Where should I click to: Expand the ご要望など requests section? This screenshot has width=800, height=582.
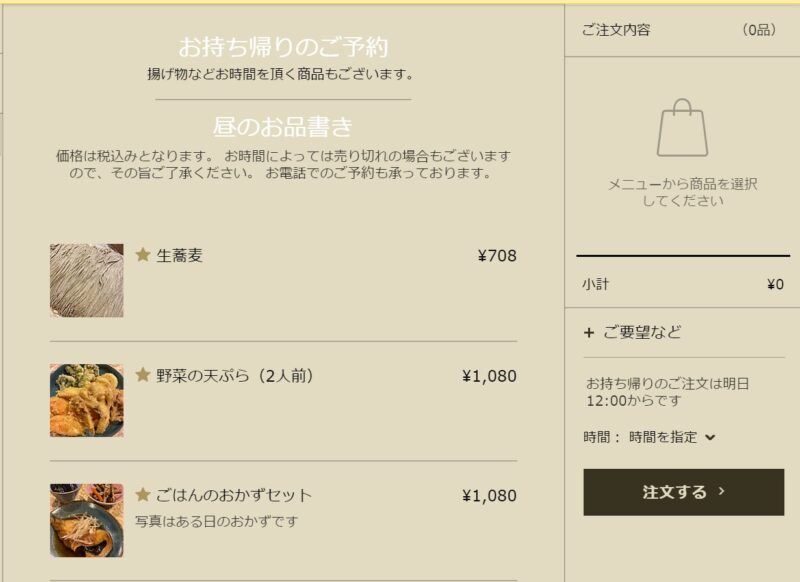[684, 333]
